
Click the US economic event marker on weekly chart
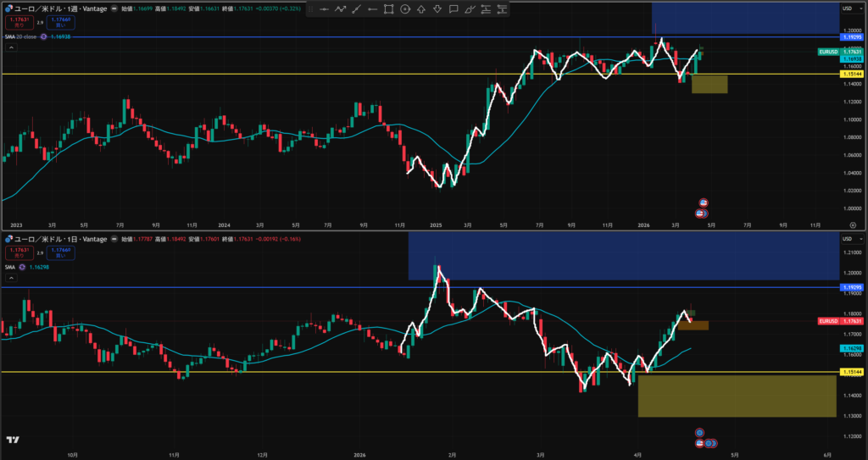[x=703, y=203]
